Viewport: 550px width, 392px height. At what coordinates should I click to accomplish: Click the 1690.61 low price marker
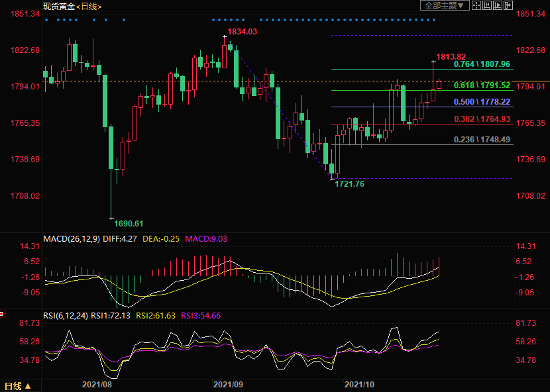(129, 223)
